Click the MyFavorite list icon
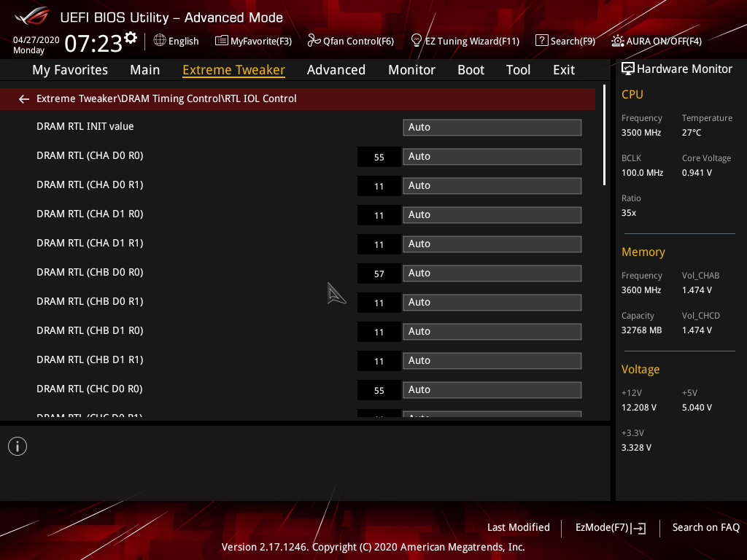This screenshot has width=747, height=560. [221, 41]
